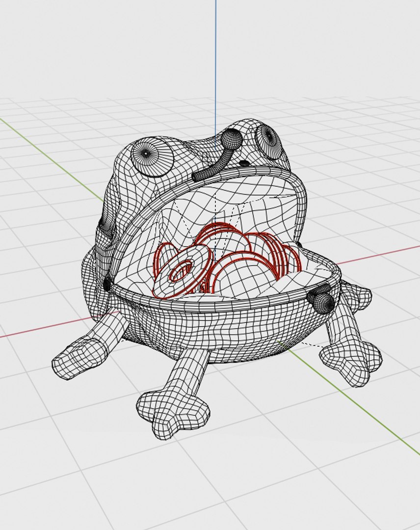Select the red-highlighted coins inside the frog's mouth

(x=226, y=262)
